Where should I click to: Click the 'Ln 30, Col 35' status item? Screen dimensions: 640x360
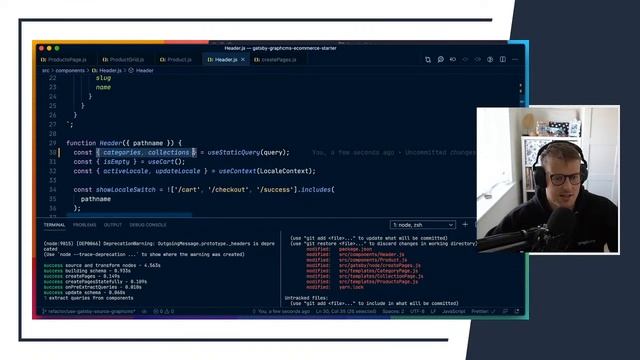click(x=346, y=311)
